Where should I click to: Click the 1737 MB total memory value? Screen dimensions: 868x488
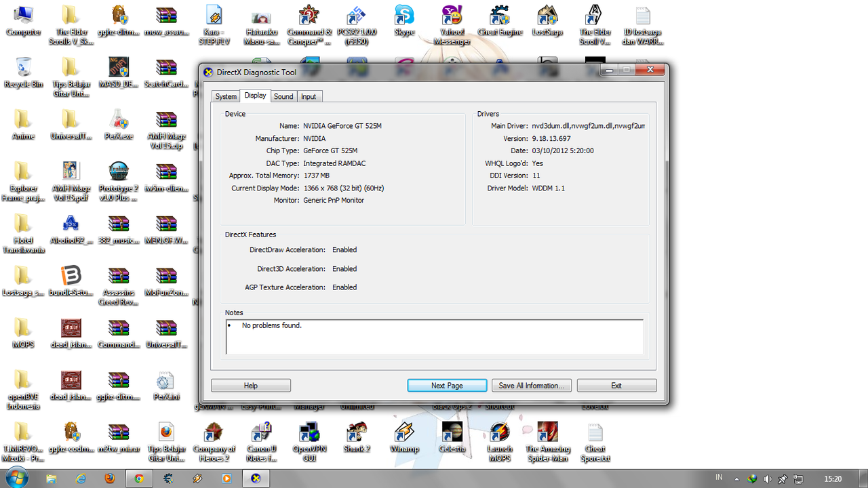317,176
